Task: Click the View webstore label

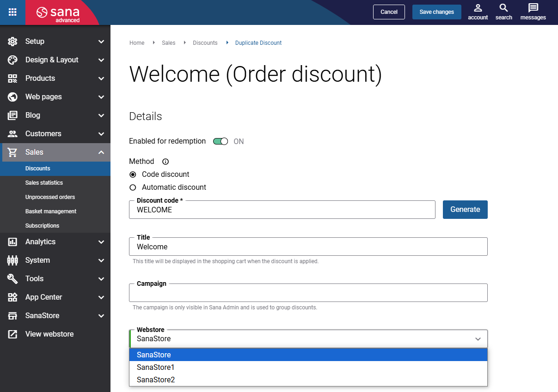Action: [49, 334]
